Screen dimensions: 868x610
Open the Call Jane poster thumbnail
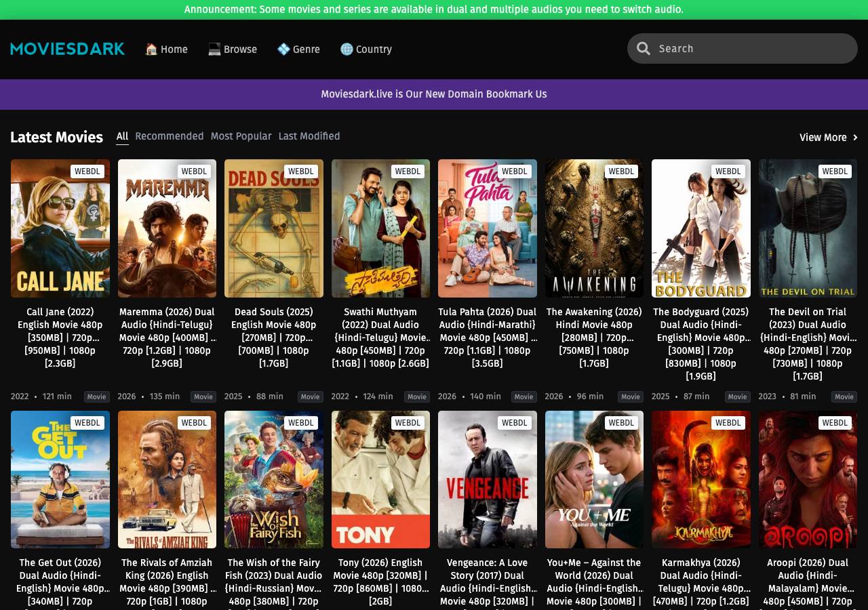pos(60,228)
